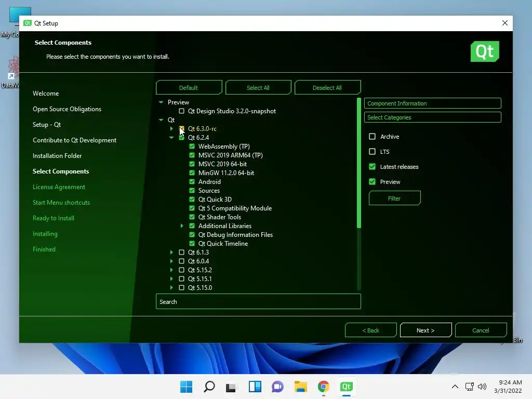
Task: Uncheck Qt Shader Tools
Action: [192, 217]
